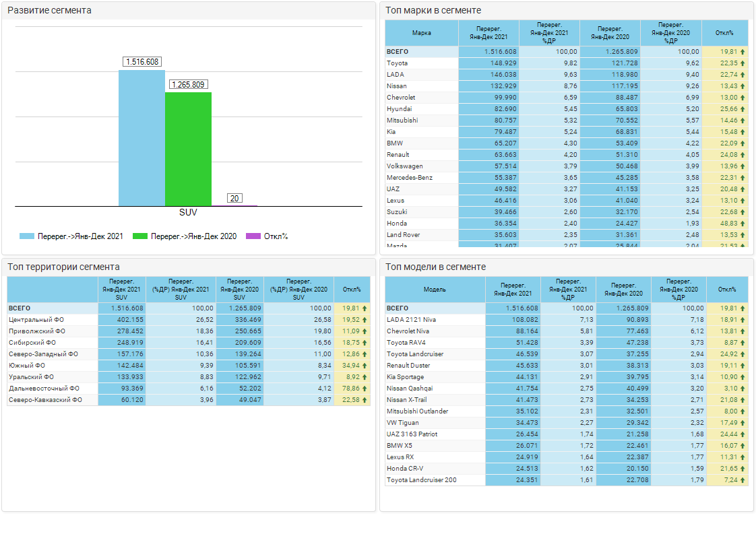Click the growth arrow in the Honda brand row
756x534 pixels.
[742, 224]
